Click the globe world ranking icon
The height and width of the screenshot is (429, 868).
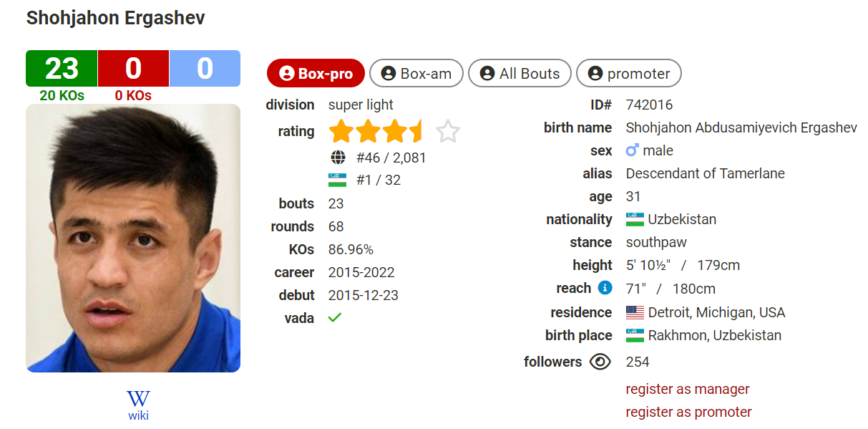click(337, 158)
